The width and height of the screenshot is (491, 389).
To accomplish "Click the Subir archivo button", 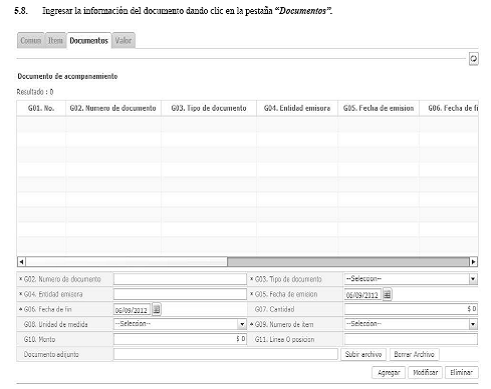I will [x=363, y=354].
